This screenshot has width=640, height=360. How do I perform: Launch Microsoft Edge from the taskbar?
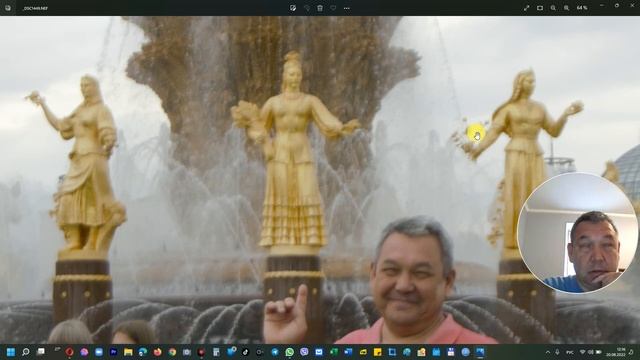[143, 352]
